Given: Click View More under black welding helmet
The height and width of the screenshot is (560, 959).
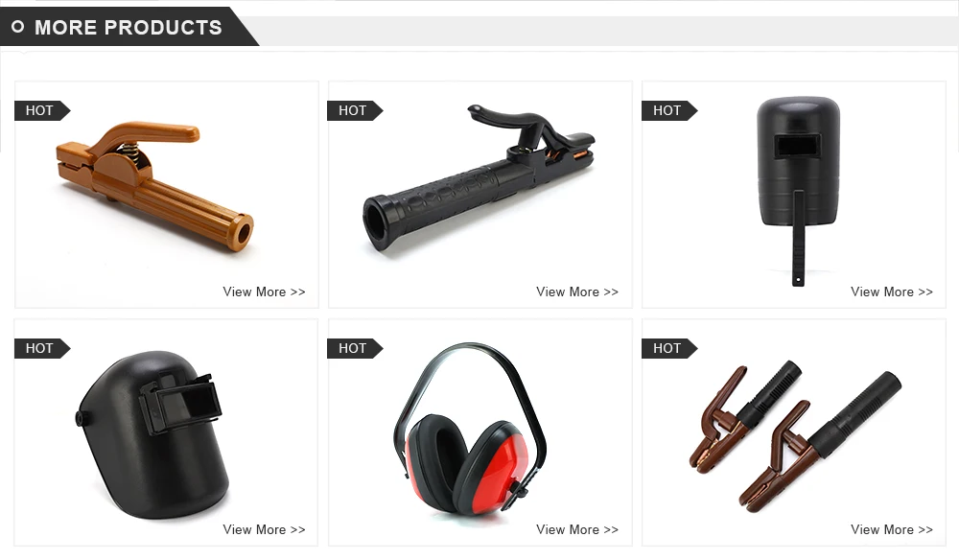Looking at the screenshot, I should pos(264,529).
